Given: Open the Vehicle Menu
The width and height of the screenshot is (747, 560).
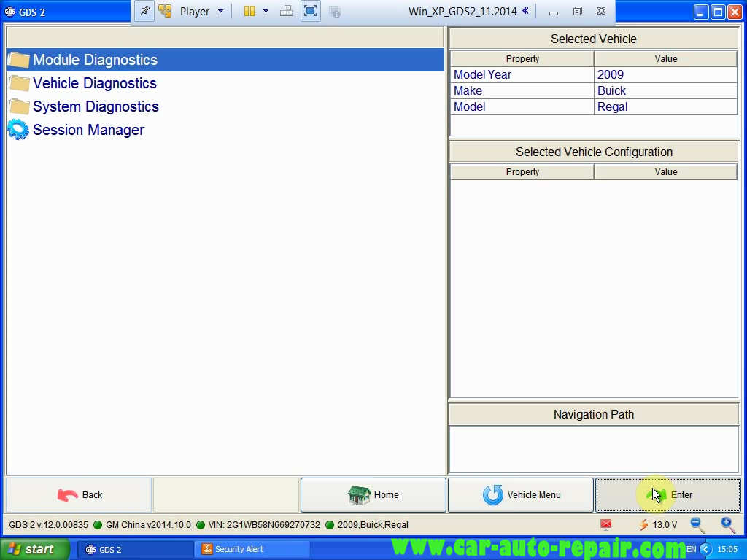Looking at the screenshot, I should (x=521, y=495).
